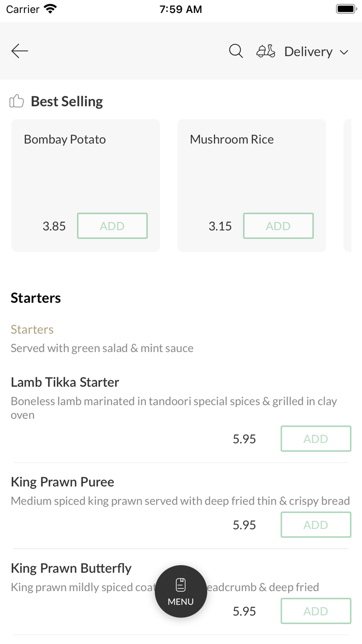Add King Prawn Puree to order
362x644 pixels.
(315, 525)
